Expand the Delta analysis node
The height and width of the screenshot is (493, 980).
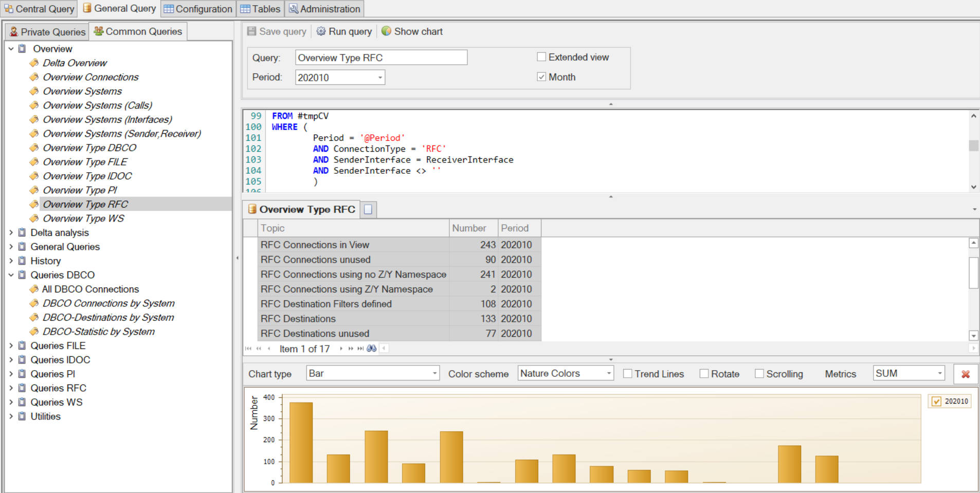[x=11, y=232]
